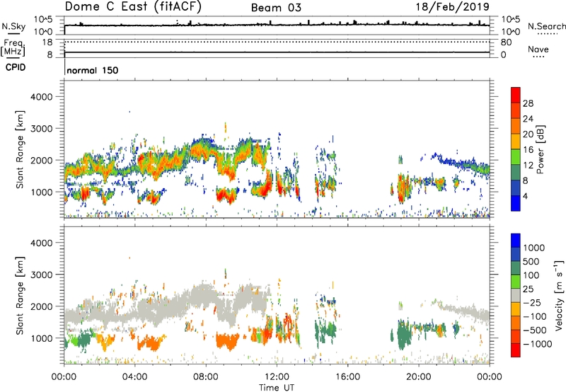Click the "CPID" label
Screen dimensions: 566x392
point(16,67)
